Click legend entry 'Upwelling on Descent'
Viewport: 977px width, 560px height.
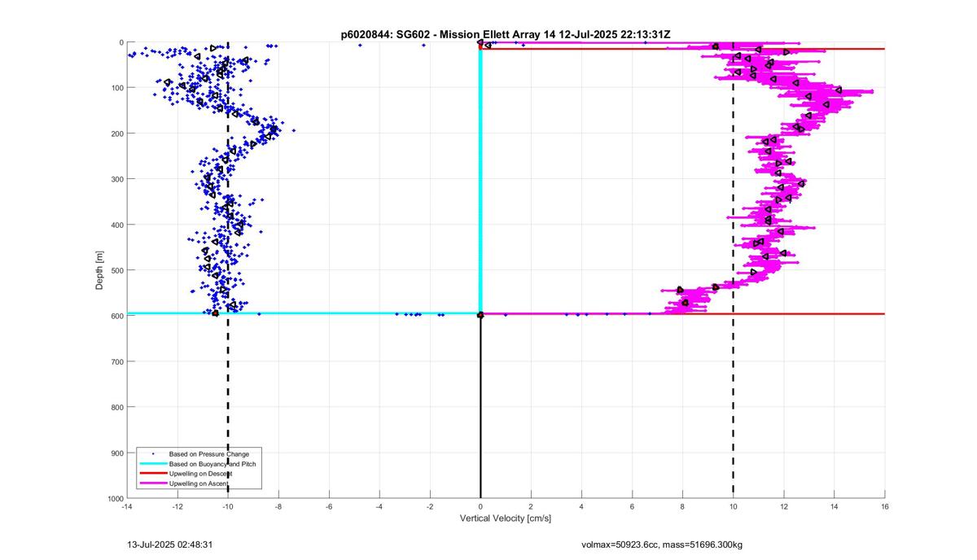click(200, 473)
